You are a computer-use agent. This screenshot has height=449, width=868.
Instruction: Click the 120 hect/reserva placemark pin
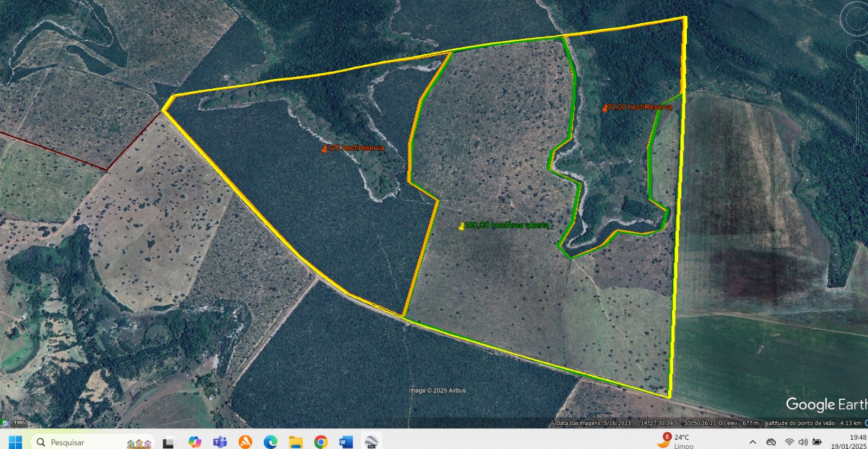324,149
